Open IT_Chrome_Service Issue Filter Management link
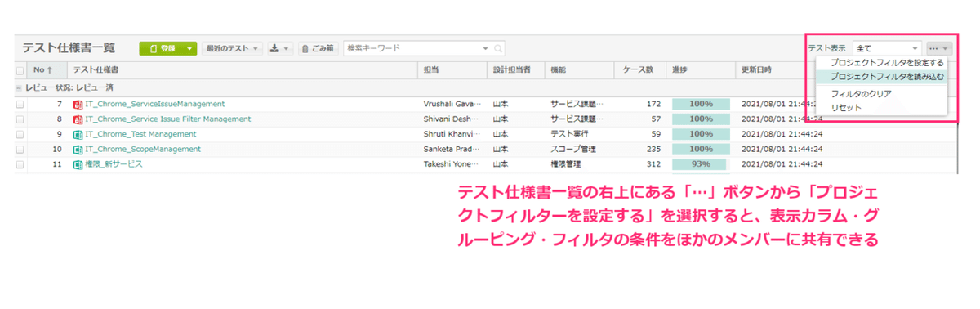 [x=167, y=119]
